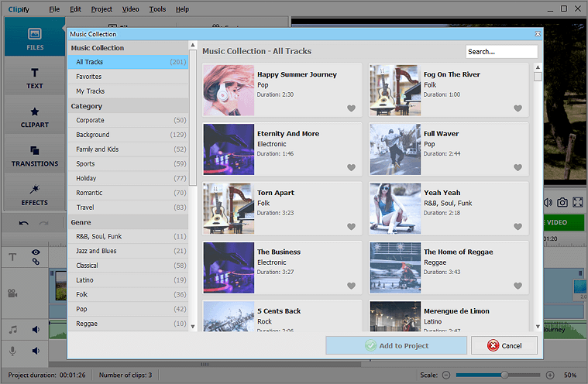Image resolution: width=588 pixels, height=384 pixels.
Task: Select the Latino genre
Action: [x=129, y=279]
